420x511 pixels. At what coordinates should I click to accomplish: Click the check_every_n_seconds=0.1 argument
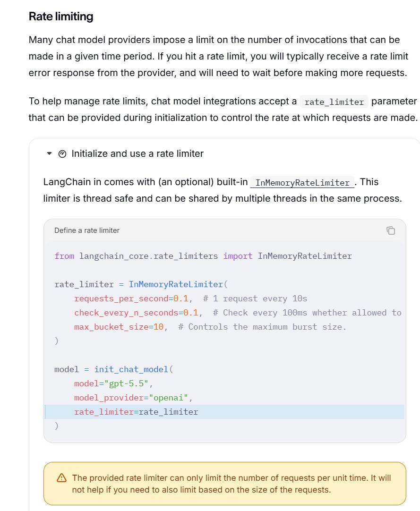[137, 313]
